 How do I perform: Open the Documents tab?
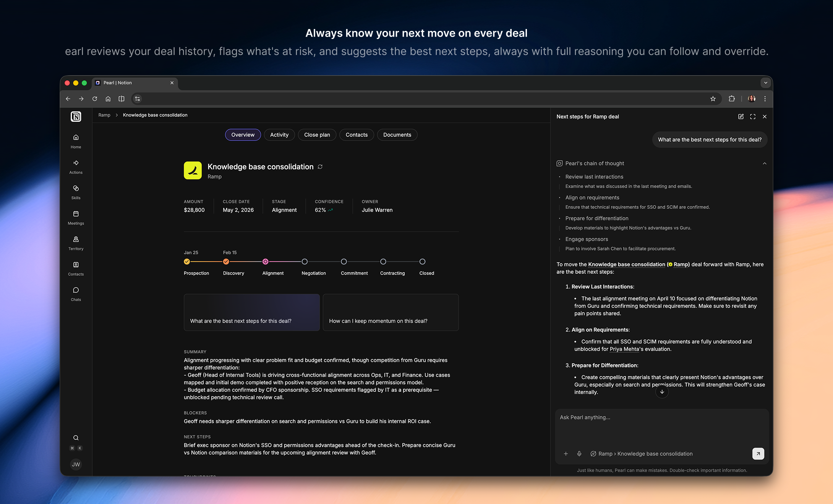(x=397, y=135)
